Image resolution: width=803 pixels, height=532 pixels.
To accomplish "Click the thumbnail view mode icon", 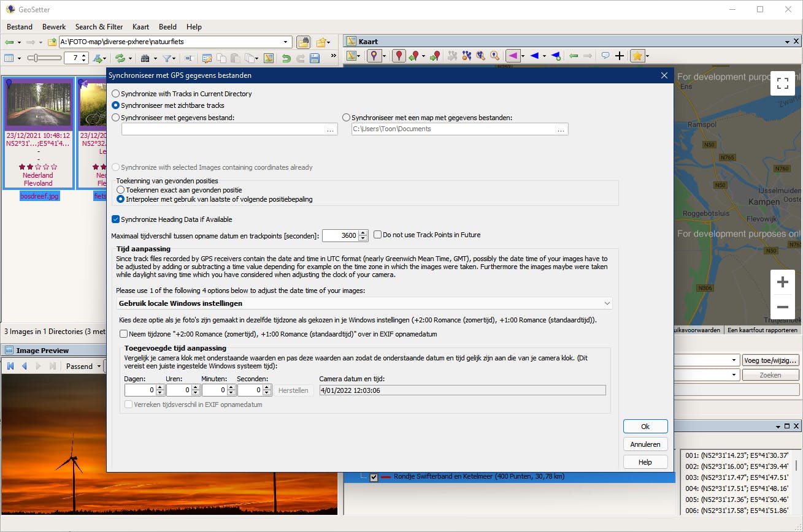I will click(9, 58).
